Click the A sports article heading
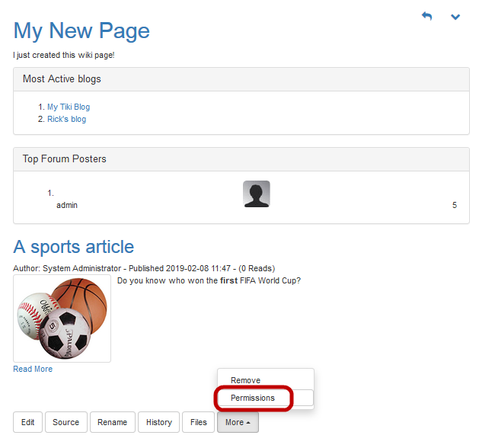 [x=74, y=247]
